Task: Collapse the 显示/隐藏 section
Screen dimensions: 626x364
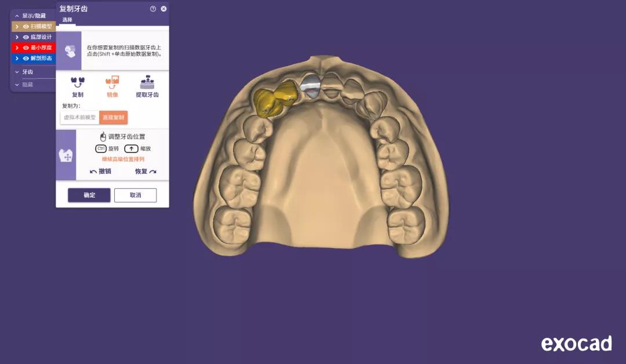Action: [17, 16]
